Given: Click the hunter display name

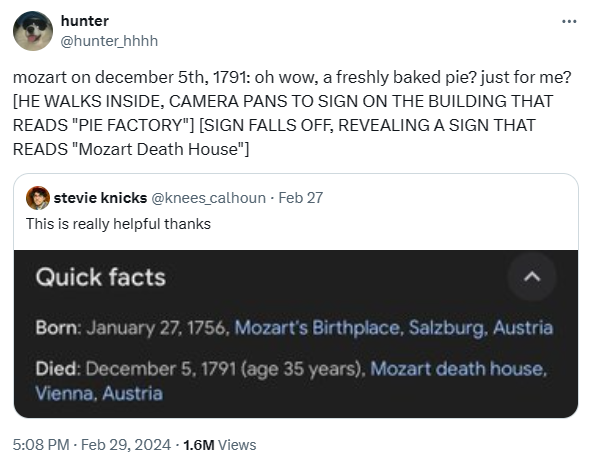Looking at the screenshot, I should [85, 21].
